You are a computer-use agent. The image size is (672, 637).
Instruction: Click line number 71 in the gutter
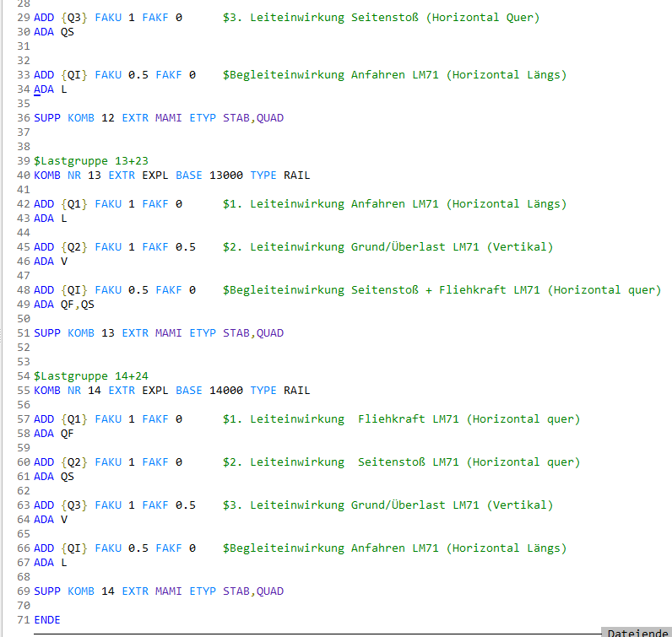coord(24,619)
